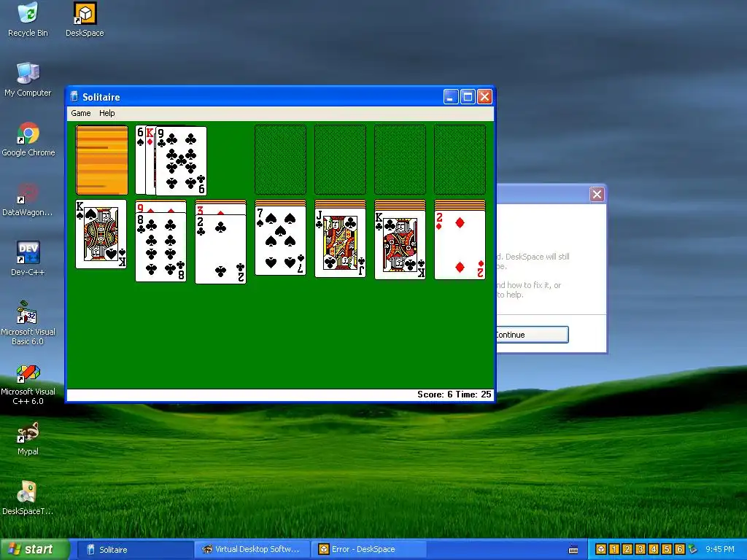Switch to desktop 4 tray icon
Screen dimensions: 747x560
click(x=653, y=549)
